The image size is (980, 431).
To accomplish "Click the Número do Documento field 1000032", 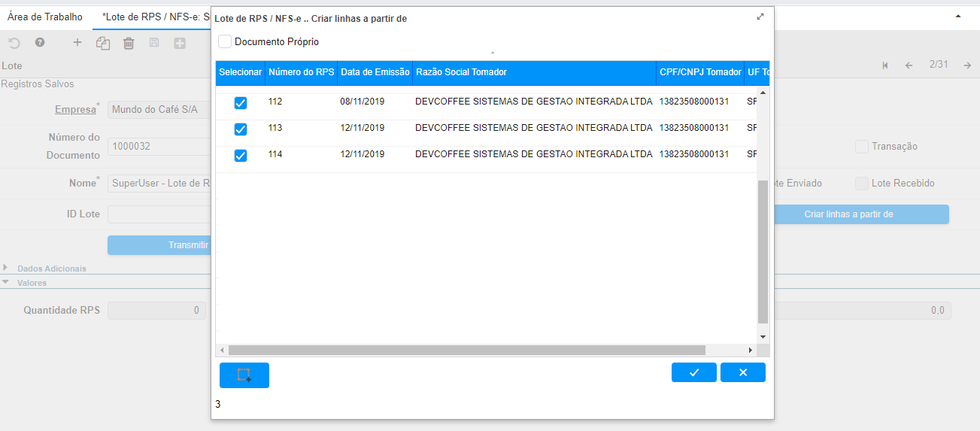I will point(159,147).
